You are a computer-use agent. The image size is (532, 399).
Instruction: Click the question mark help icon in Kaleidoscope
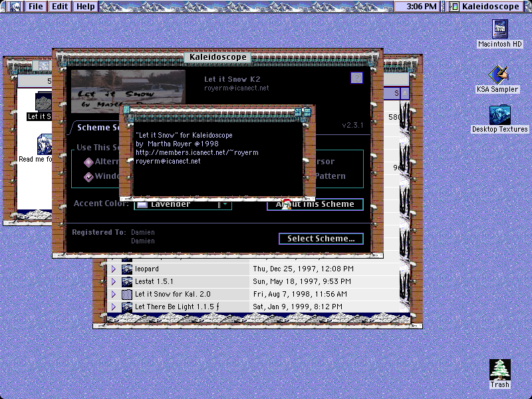356,78
